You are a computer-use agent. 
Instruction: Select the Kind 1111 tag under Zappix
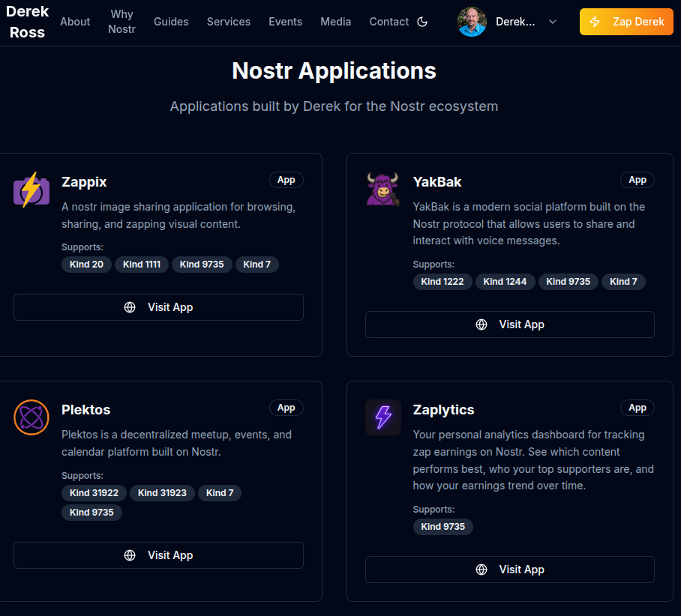[x=142, y=264]
